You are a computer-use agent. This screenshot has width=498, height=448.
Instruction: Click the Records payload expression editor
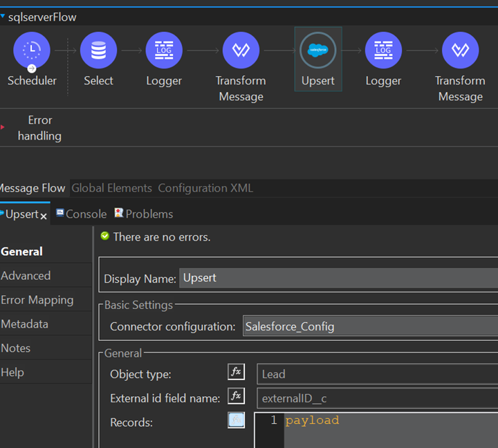(391, 430)
